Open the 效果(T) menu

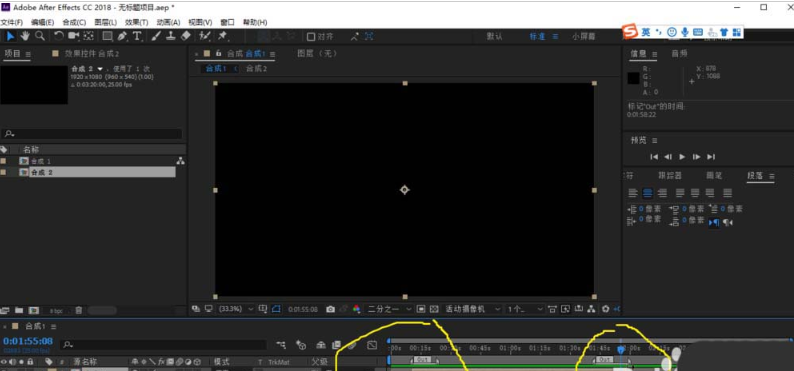pos(137,22)
